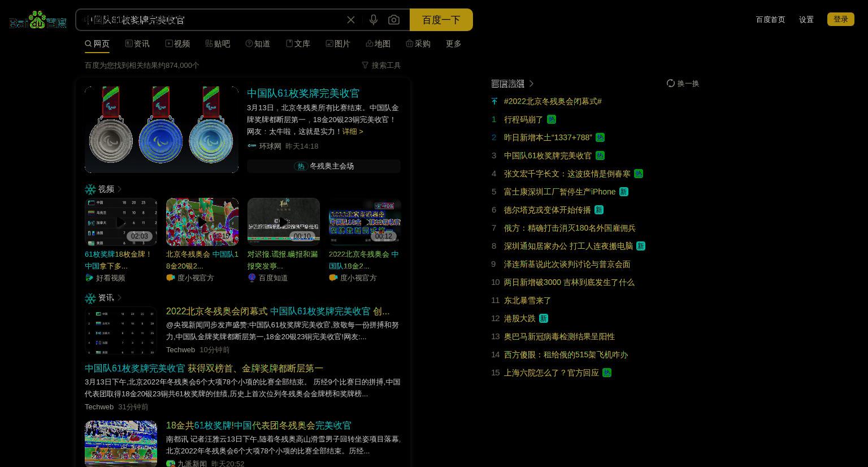Open hot search 东北暴雪来了
Image resolution: width=868 pixels, height=467 pixels.
click(527, 300)
